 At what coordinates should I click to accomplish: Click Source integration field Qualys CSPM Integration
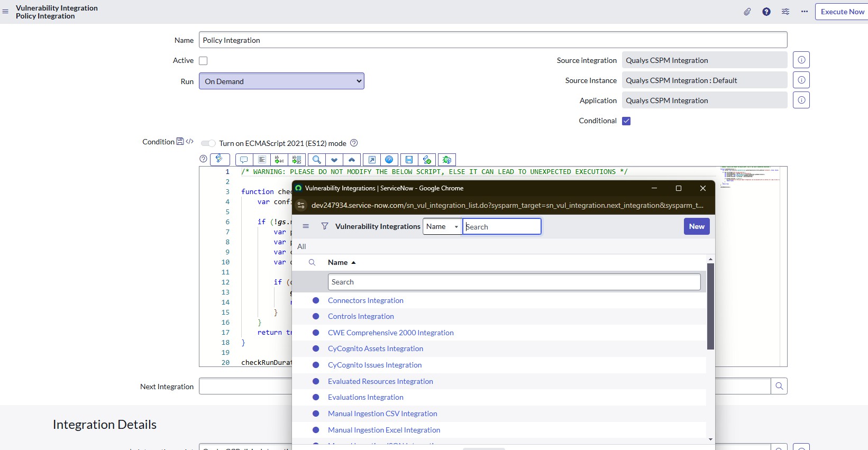tap(705, 60)
